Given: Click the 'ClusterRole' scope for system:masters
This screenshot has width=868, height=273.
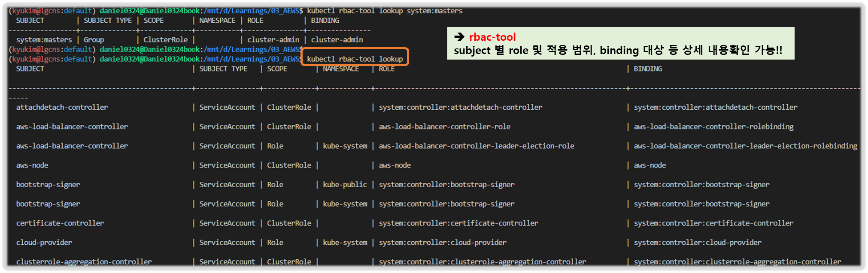Looking at the screenshot, I should [165, 39].
